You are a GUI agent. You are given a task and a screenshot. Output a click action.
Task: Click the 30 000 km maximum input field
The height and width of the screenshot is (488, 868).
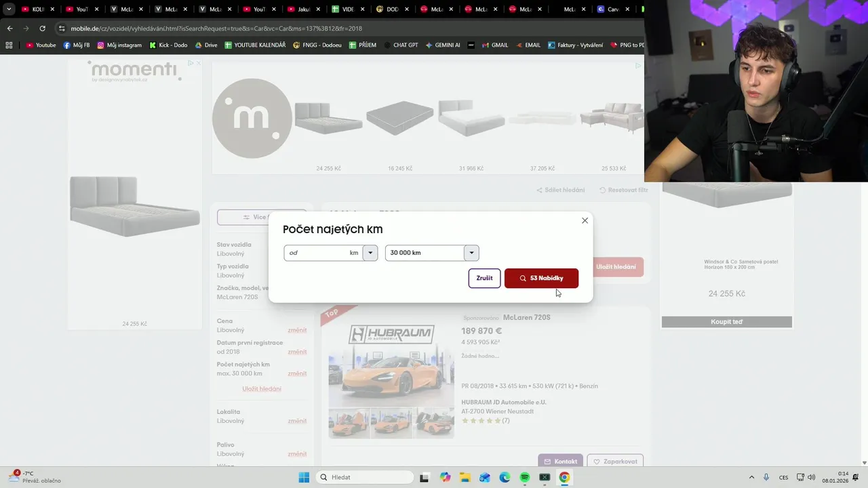coord(425,253)
